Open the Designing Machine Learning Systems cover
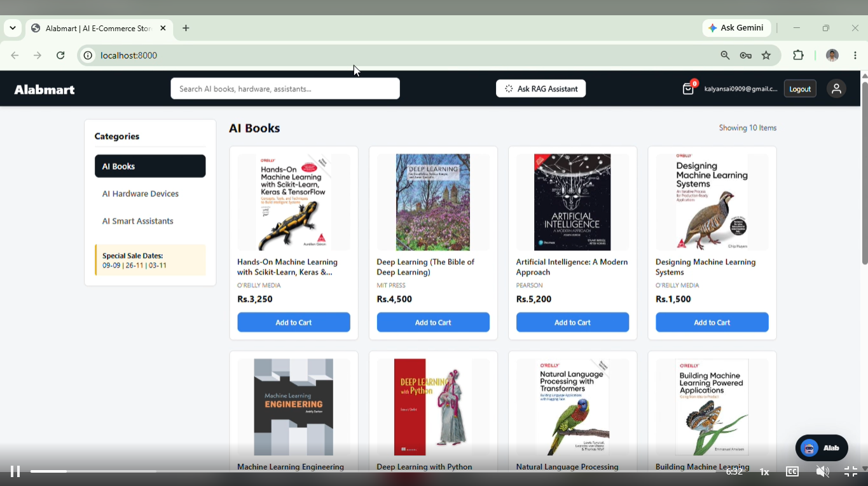 pos(712,202)
